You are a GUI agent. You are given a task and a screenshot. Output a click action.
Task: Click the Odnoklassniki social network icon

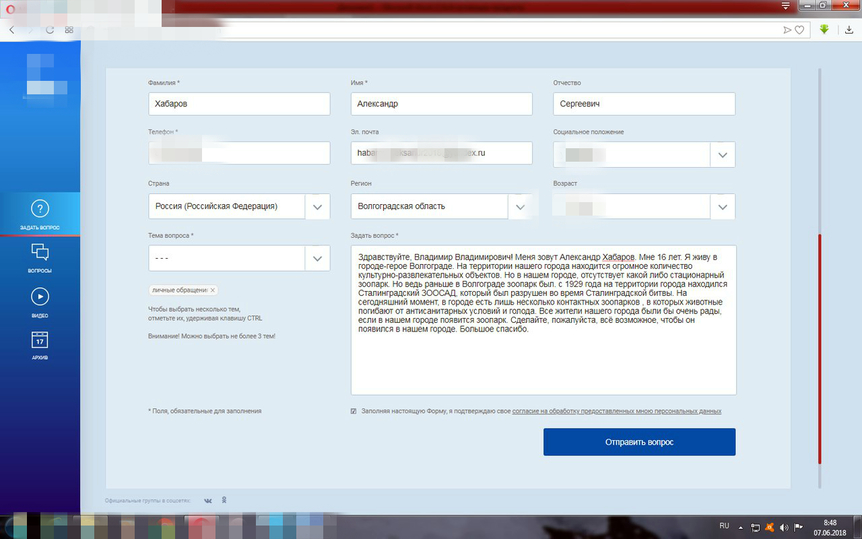(224, 500)
